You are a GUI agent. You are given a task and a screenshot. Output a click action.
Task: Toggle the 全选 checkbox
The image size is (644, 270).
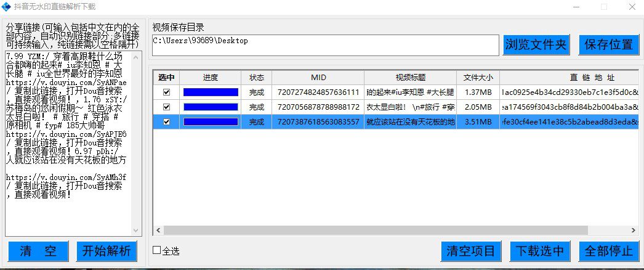[157, 250]
